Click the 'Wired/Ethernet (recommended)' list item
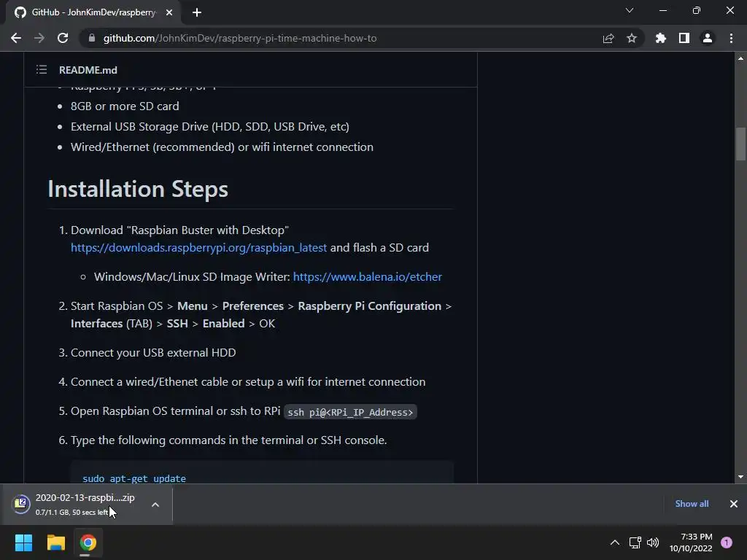The width and height of the screenshot is (747, 560). point(222,147)
